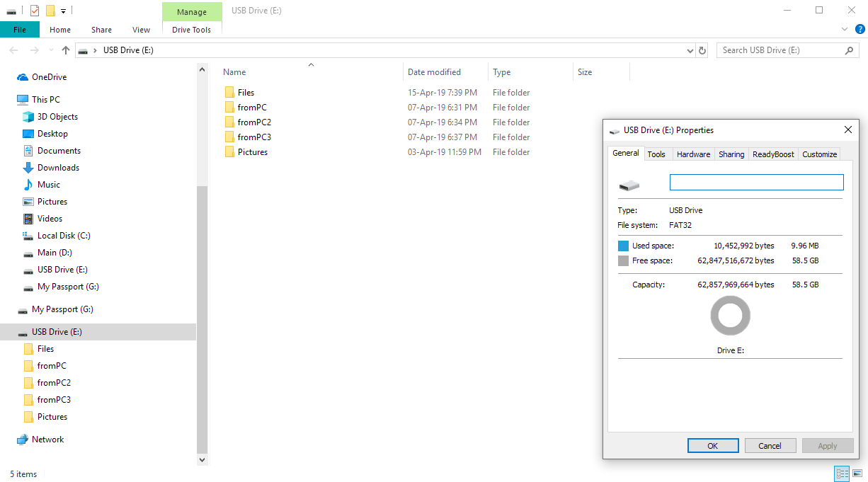868x482 pixels.
Task: Switch to the Home ribbon tab
Action: click(x=60, y=30)
